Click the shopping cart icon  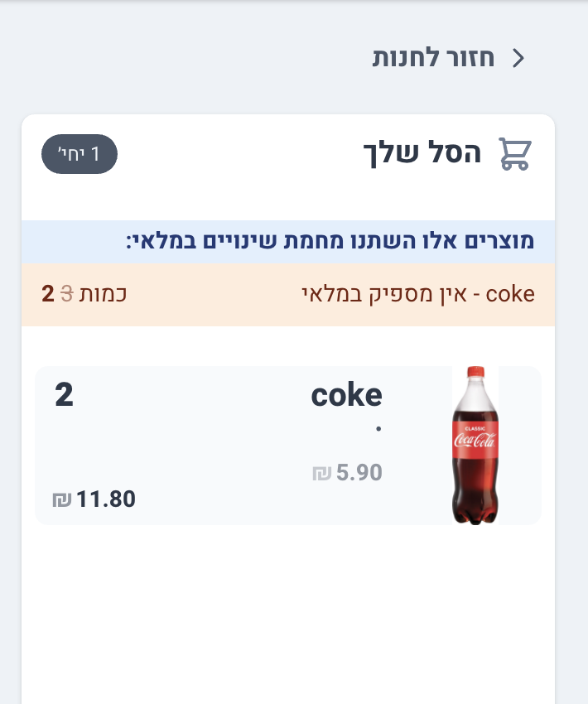coord(514,154)
